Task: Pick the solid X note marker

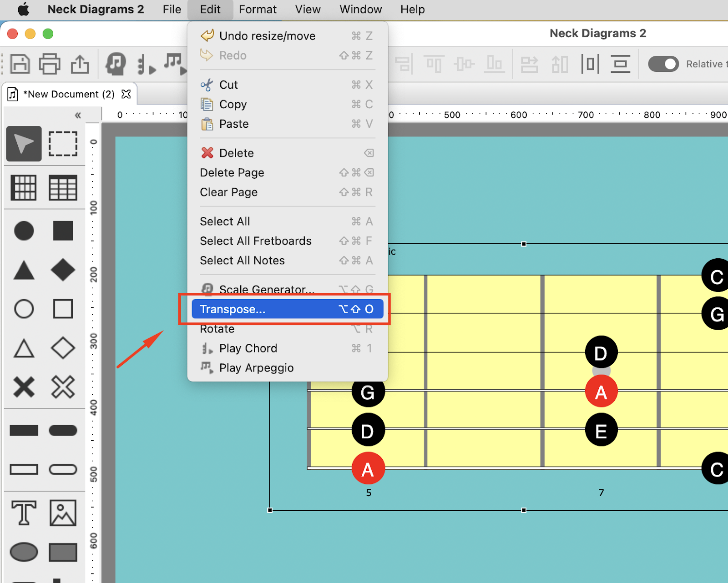Action: pyautogui.click(x=24, y=387)
